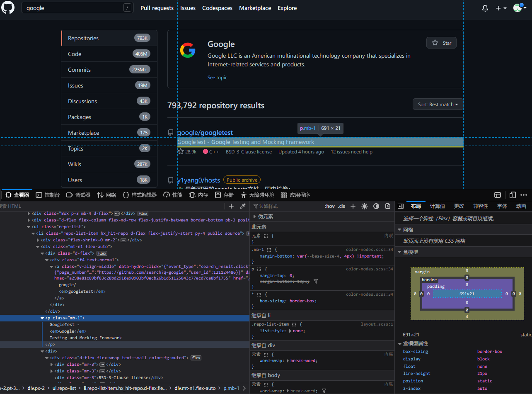Open the notifications bell

(485, 8)
